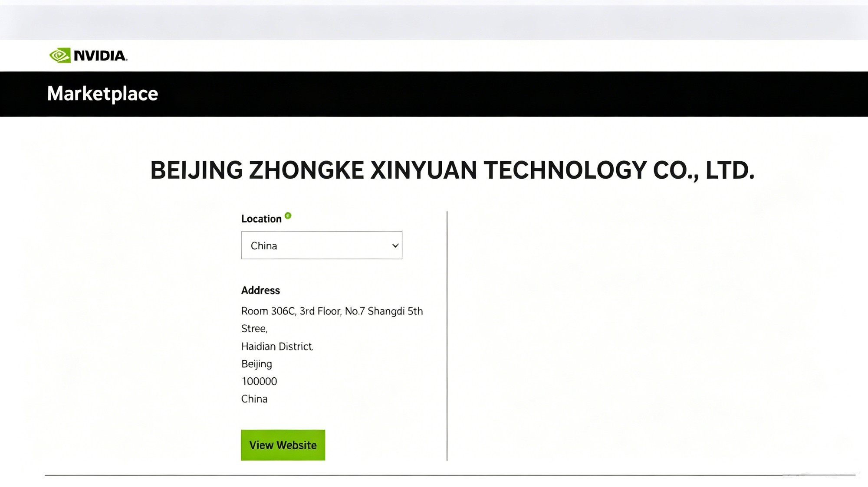Click the empty panel right of divider

(x=651, y=336)
